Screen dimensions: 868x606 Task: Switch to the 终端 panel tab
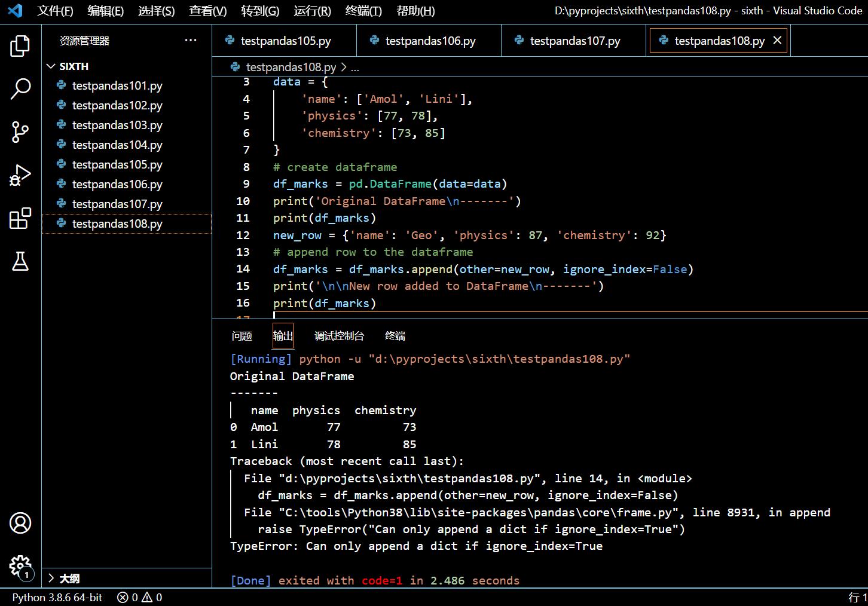point(395,336)
